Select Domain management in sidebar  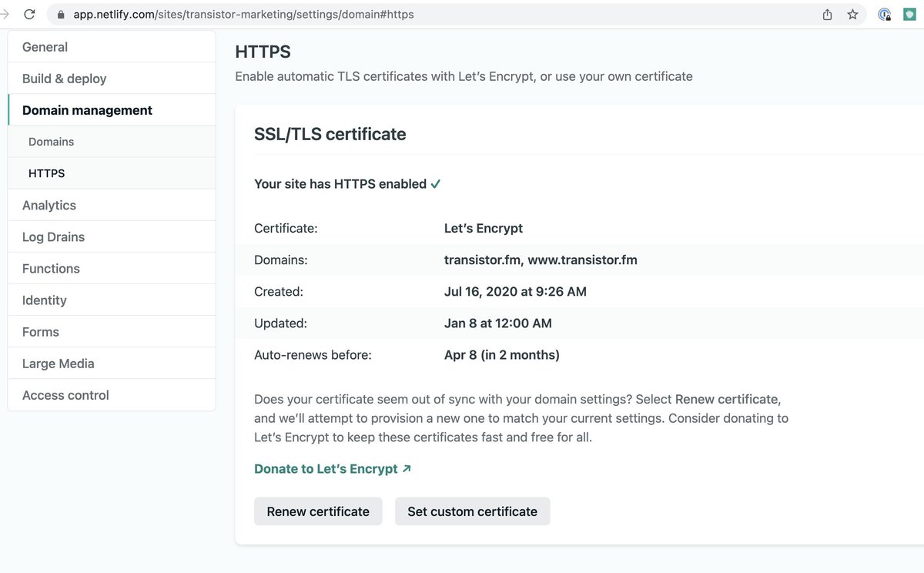click(x=87, y=110)
